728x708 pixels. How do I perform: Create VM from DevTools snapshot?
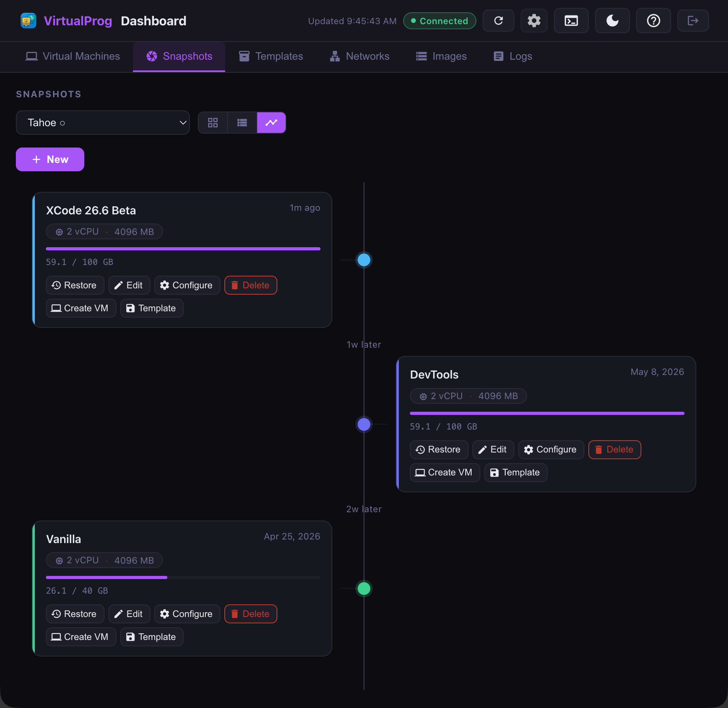click(445, 472)
